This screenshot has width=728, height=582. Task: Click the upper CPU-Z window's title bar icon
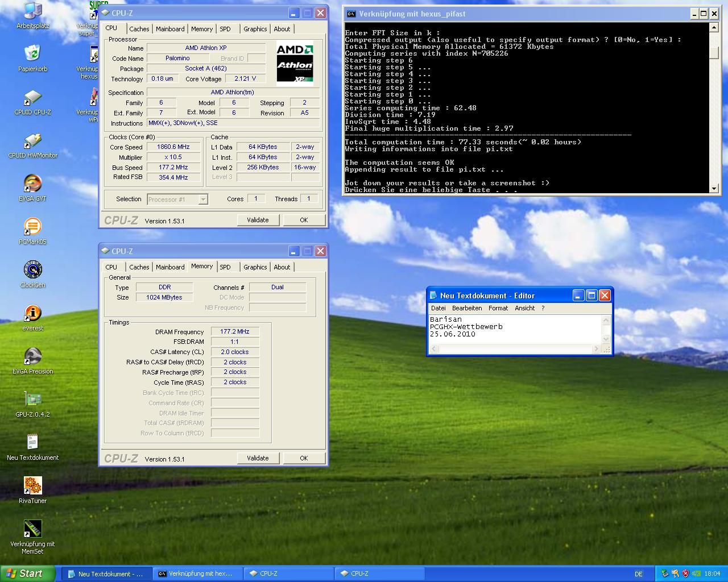click(105, 13)
